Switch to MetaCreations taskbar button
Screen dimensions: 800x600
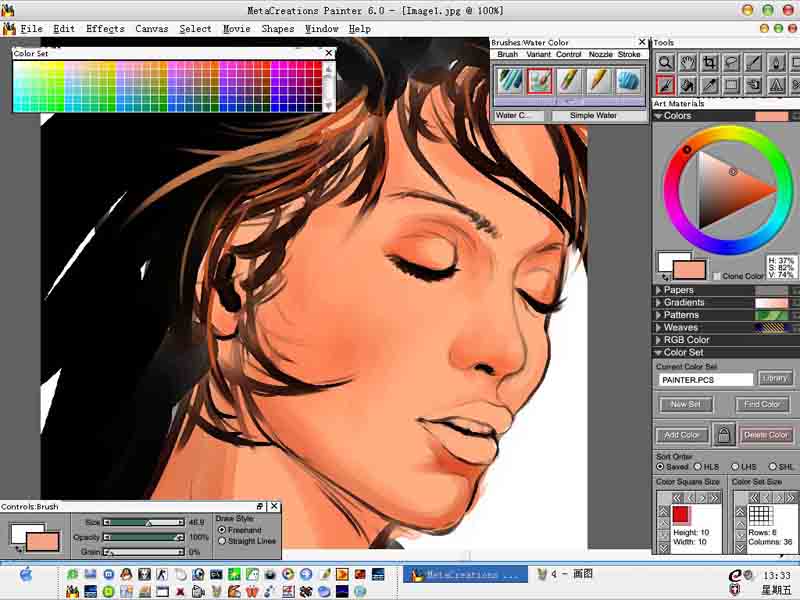click(x=465, y=574)
